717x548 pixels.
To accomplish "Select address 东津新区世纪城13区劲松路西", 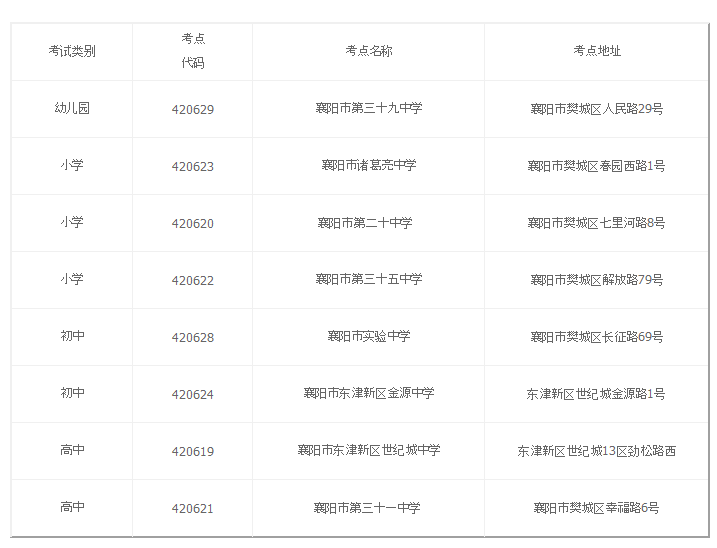I will pos(596,450).
